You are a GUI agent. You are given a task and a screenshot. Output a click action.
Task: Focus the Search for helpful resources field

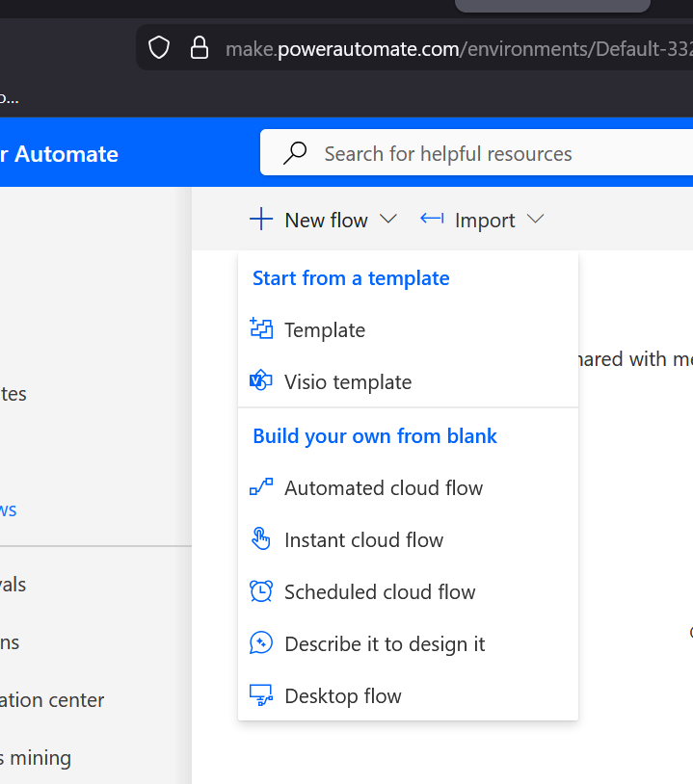click(482, 154)
